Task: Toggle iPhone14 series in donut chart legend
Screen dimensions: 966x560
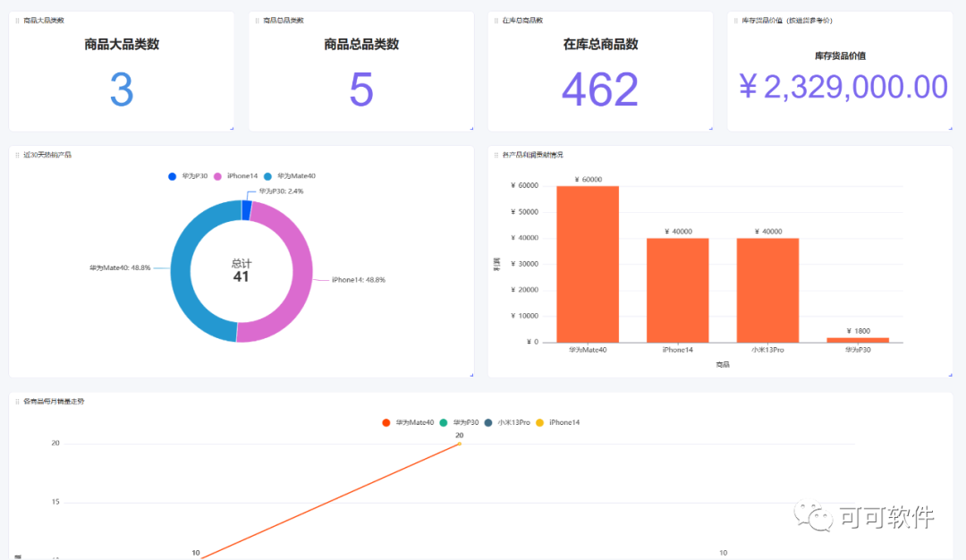Action: click(236, 176)
